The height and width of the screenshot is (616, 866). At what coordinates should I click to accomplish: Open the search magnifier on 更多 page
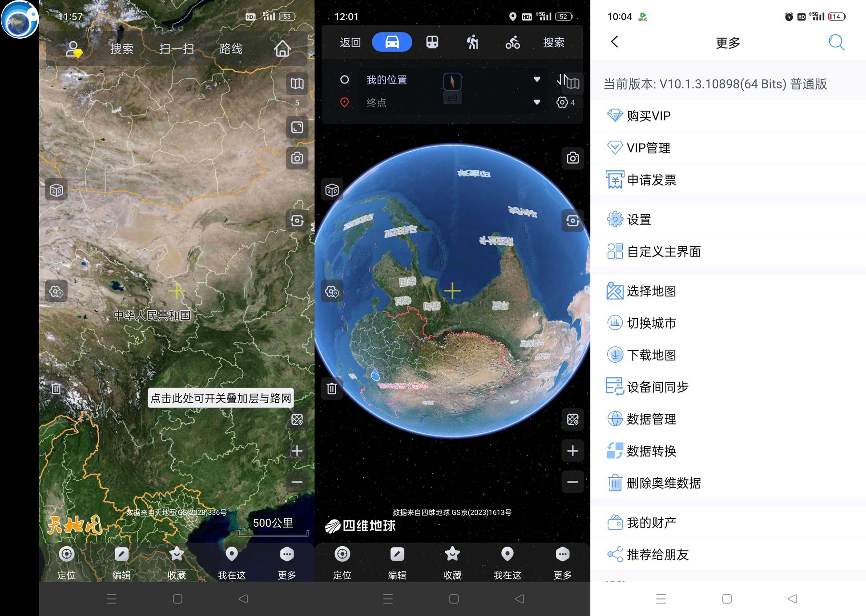pos(836,42)
